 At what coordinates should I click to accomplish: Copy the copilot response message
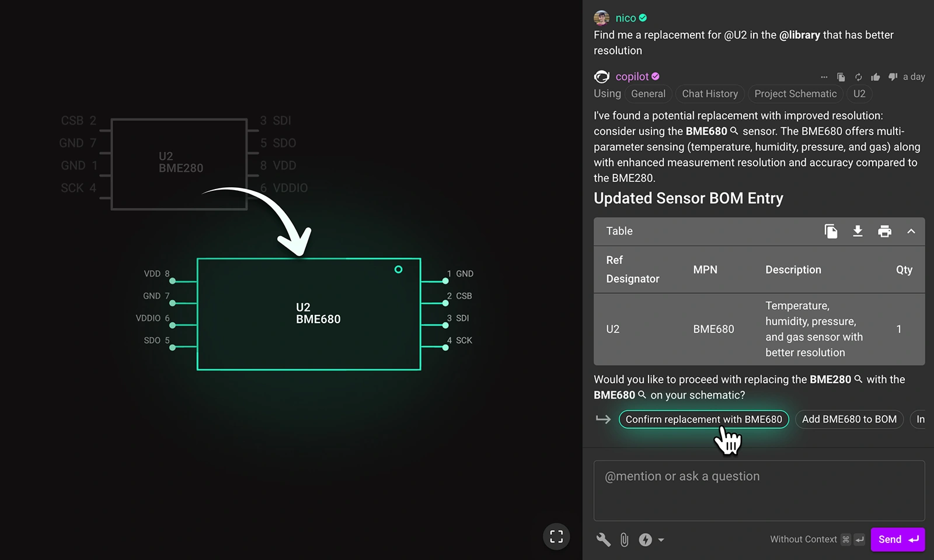point(841,77)
